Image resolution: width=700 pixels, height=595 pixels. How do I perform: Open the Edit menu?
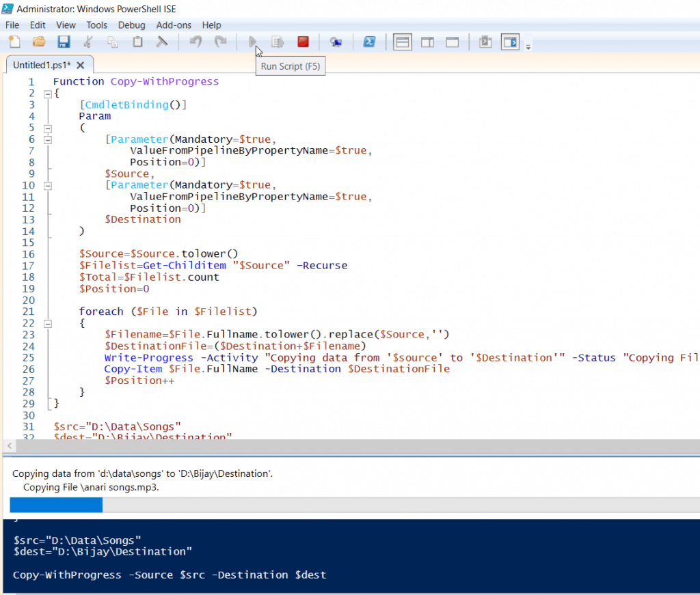[x=38, y=25]
